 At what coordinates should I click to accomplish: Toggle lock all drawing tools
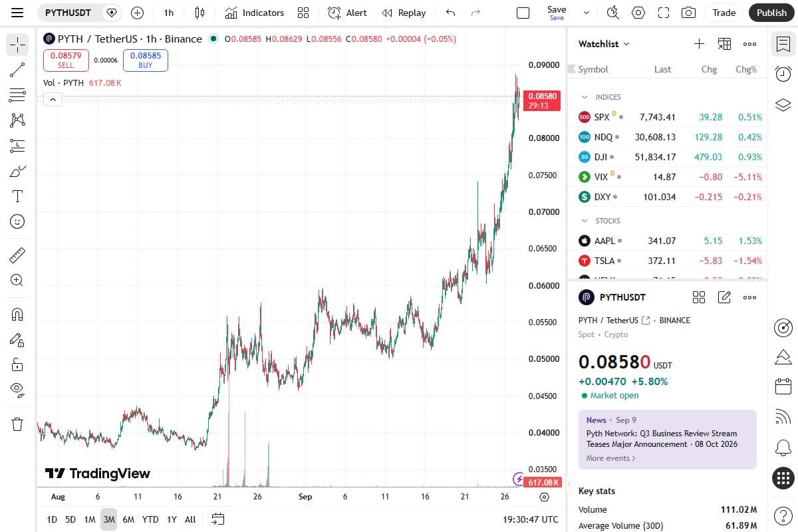coord(17,364)
